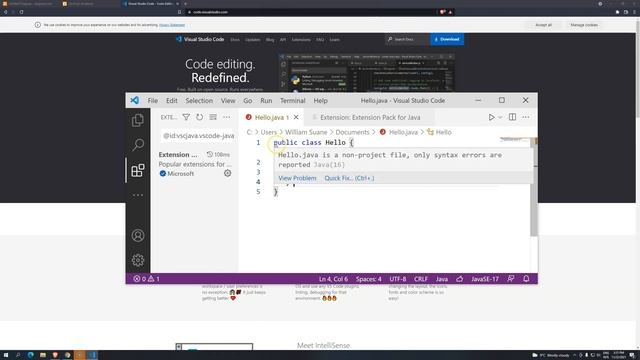
Task: Switch to Extension Pack for Java tab
Action: [x=370, y=117]
